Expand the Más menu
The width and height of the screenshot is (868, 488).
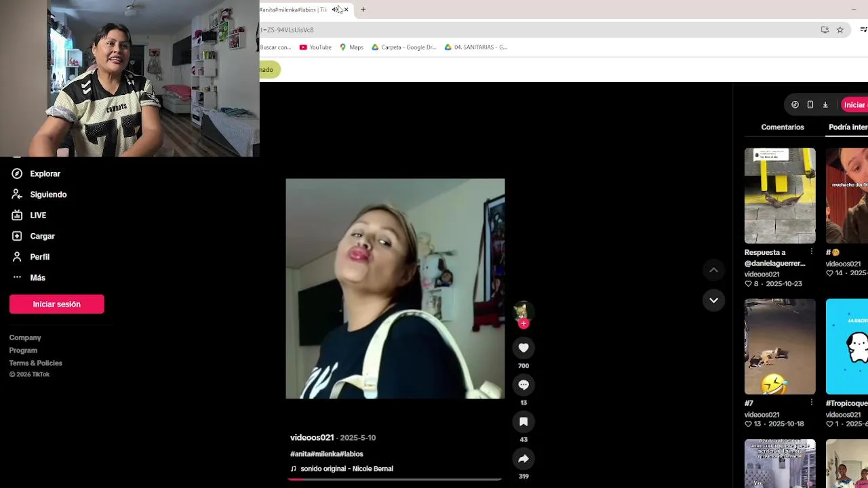point(28,277)
